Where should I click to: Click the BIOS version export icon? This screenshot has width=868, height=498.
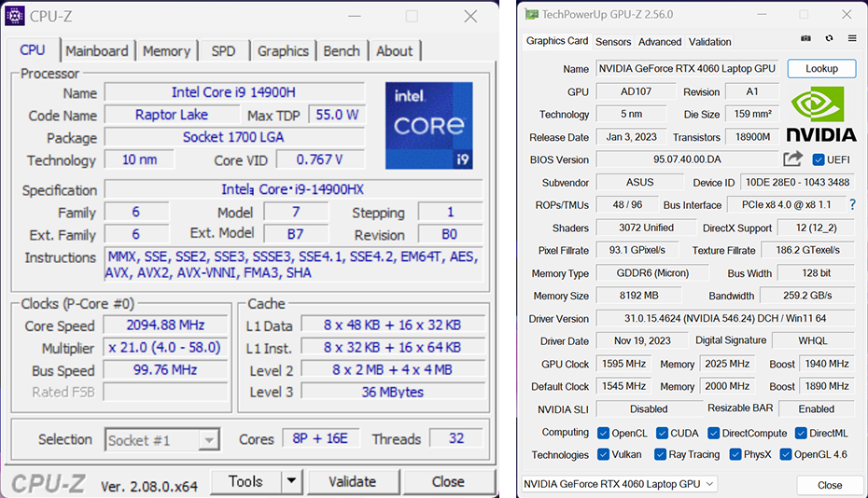click(792, 159)
